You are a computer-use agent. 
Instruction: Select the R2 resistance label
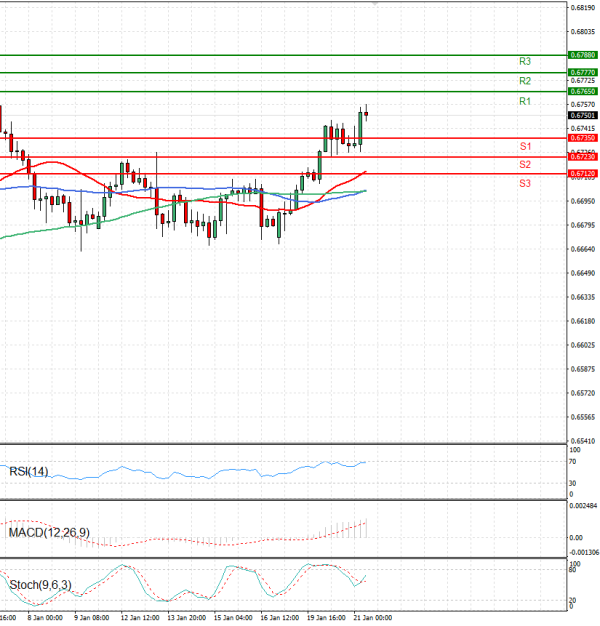point(525,81)
